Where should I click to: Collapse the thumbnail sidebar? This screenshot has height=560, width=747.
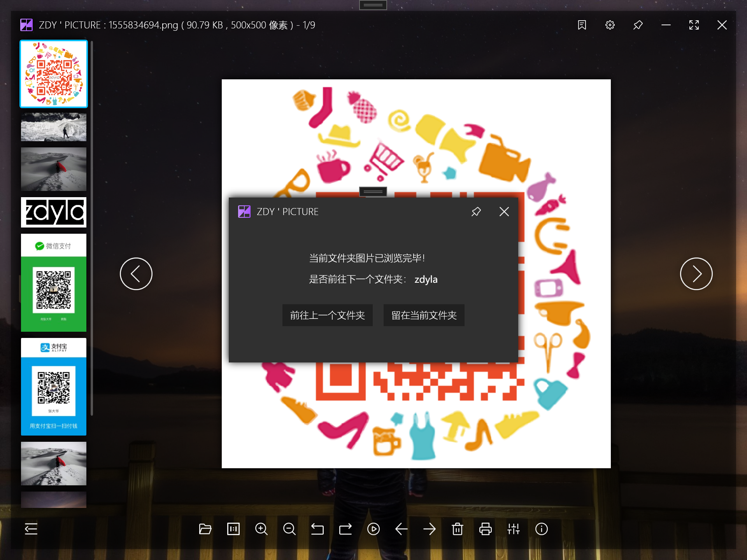tap(31, 529)
